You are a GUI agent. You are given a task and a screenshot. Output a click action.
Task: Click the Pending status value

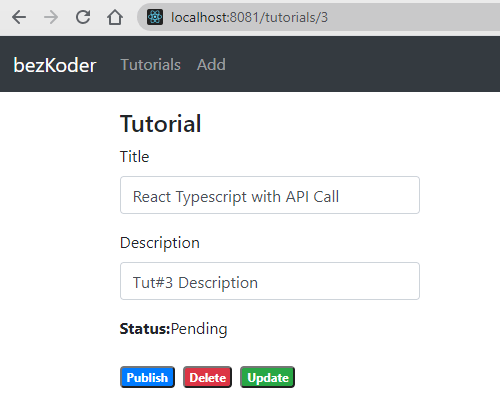tap(199, 329)
